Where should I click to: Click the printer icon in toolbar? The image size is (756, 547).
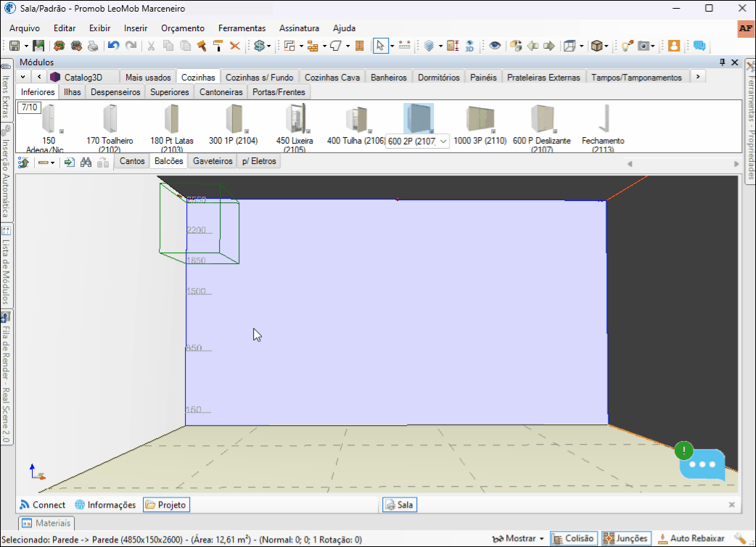click(x=93, y=46)
